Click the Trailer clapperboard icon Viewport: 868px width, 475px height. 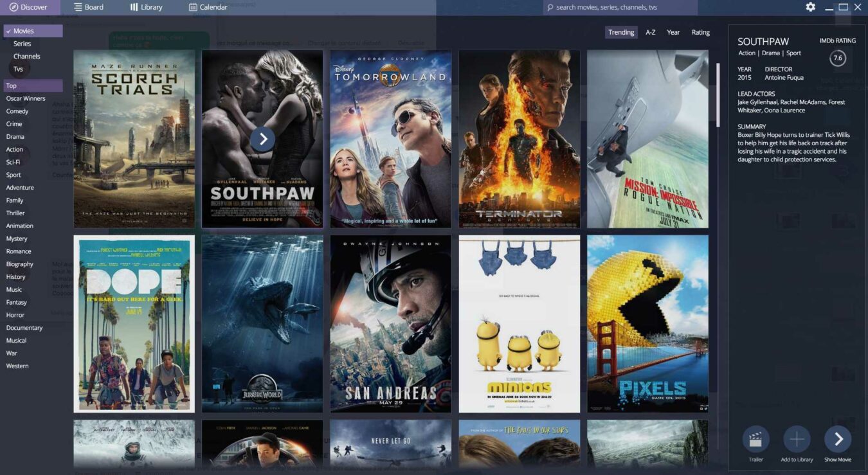click(756, 440)
